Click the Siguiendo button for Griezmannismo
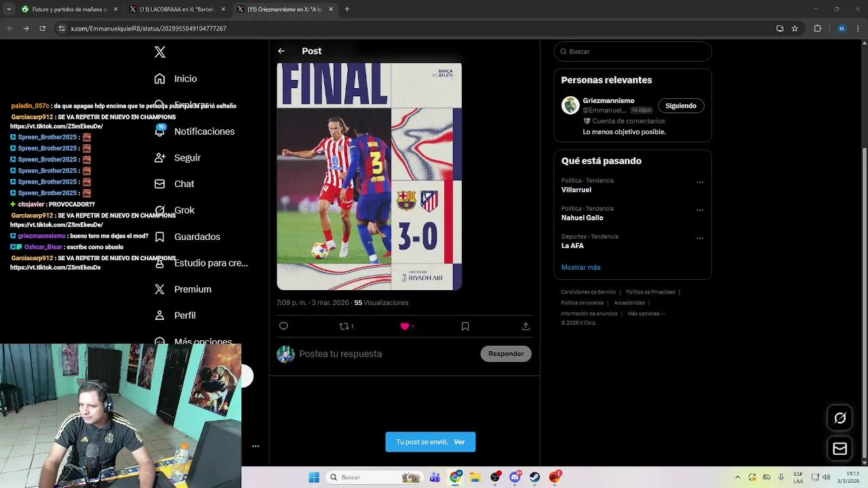The height and width of the screenshot is (488, 868). 681,106
